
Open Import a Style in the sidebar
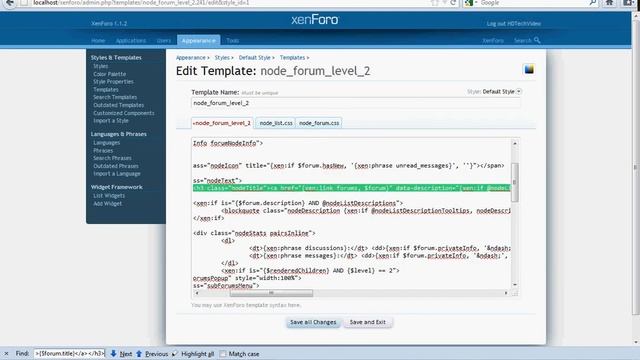[111, 121]
